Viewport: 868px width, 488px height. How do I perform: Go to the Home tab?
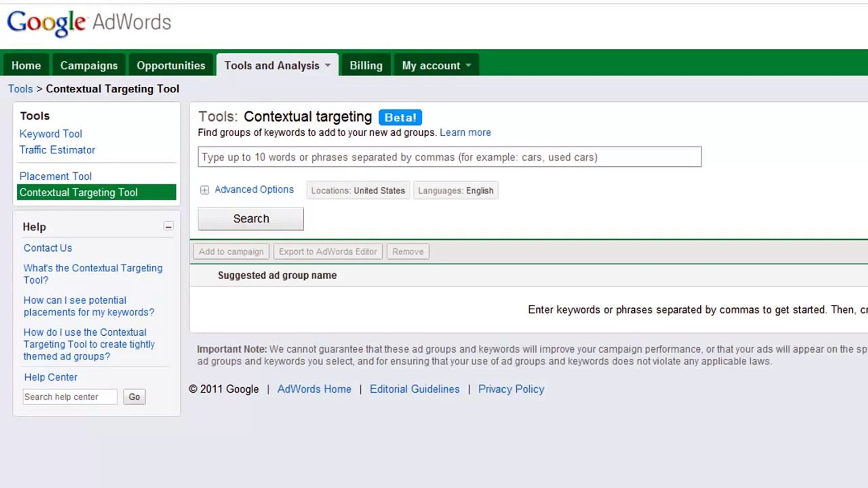26,65
